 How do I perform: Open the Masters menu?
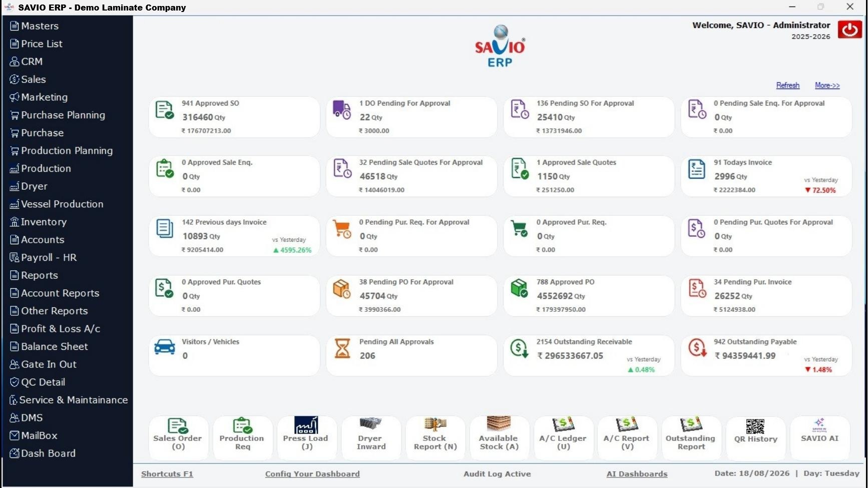pyautogui.click(x=34, y=26)
